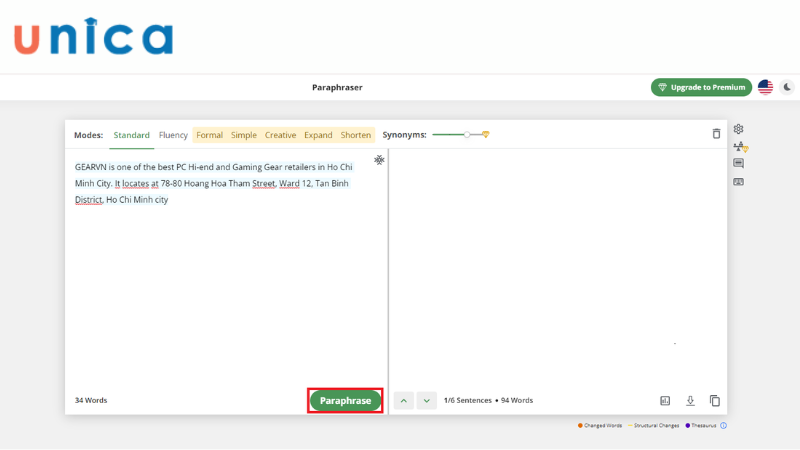Screen dimensions: 800x450
Task: Click the Upgrade to Premium button
Action: pos(701,87)
